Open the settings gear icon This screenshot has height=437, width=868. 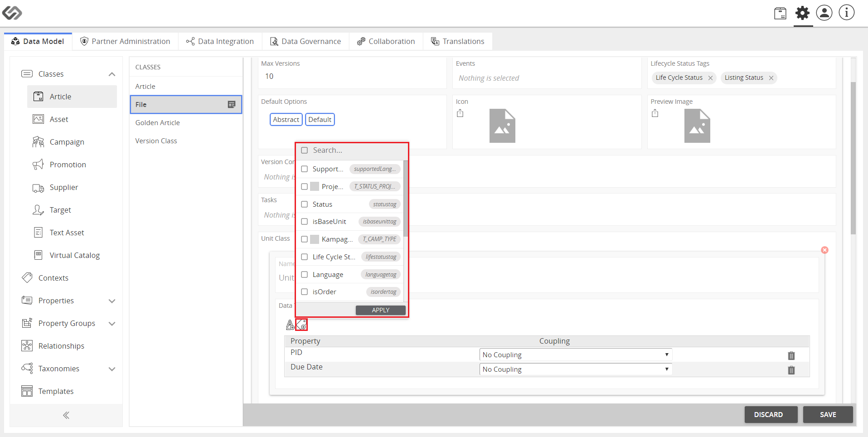802,13
